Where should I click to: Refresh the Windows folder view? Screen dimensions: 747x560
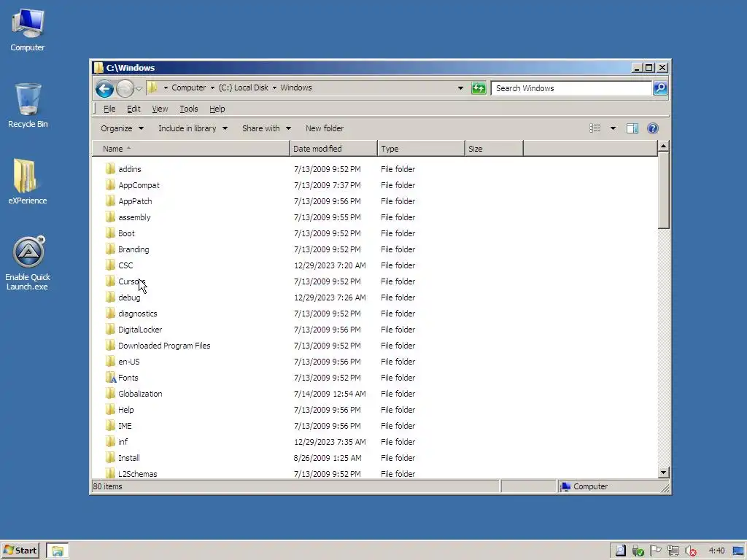point(479,88)
